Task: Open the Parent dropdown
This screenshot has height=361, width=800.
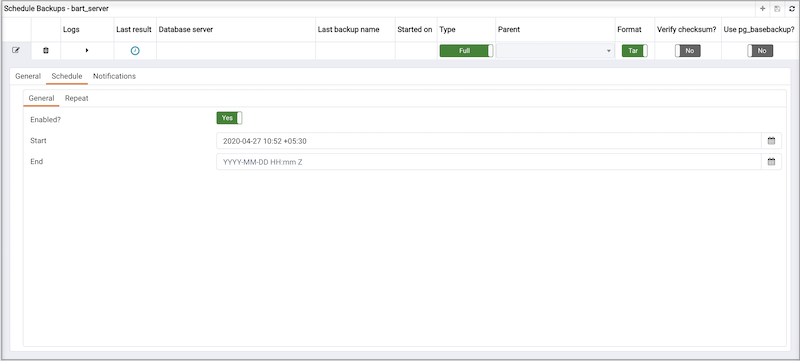Action: coord(555,50)
